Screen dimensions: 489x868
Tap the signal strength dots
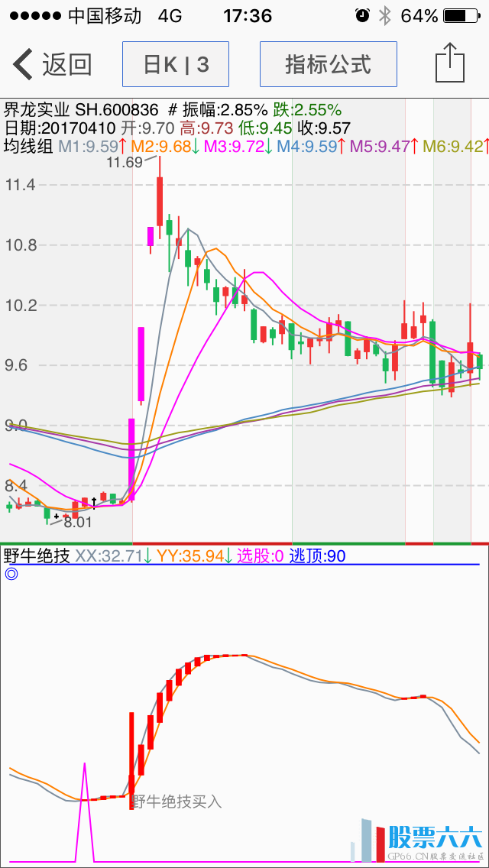(35, 16)
